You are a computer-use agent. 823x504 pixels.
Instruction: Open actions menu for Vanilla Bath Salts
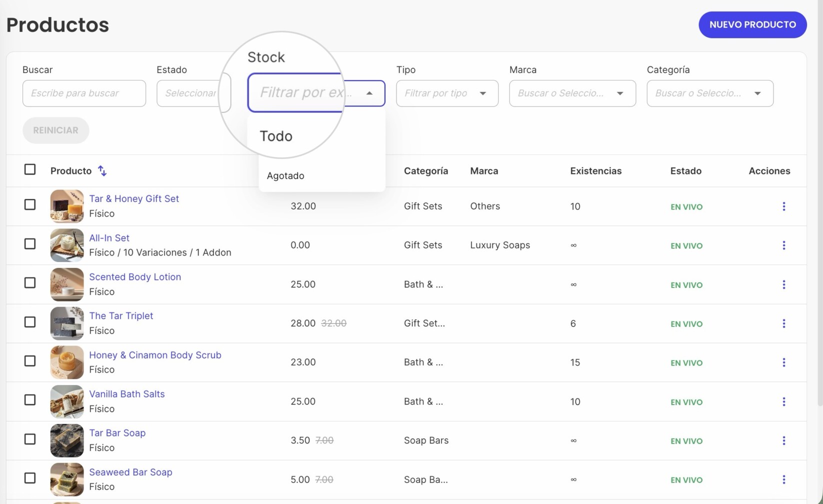783,401
